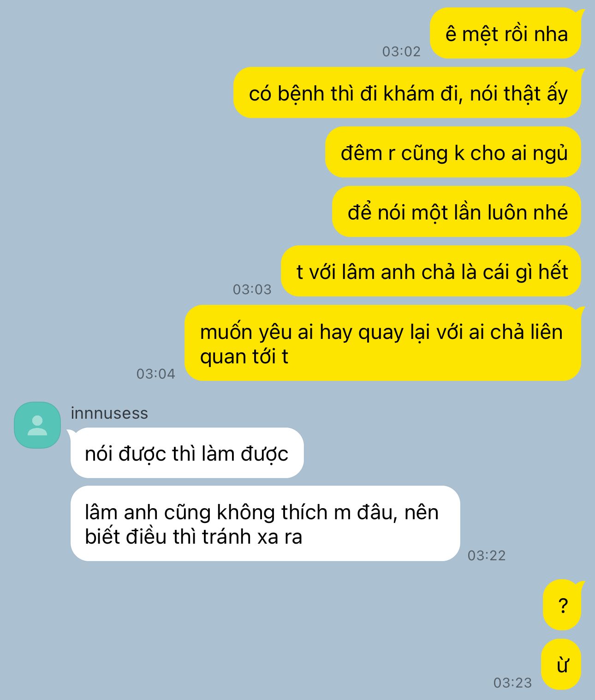Click the 03:02 timestamp
The height and width of the screenshot is (700, 595).
click(401, 51)
